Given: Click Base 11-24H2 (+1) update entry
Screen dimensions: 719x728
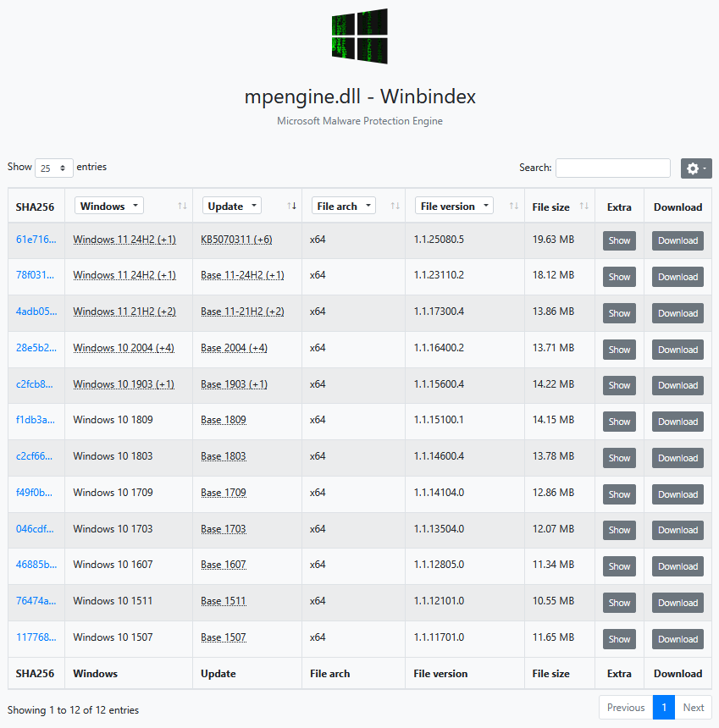Looking at the screenshot, I should coord(242,275).
